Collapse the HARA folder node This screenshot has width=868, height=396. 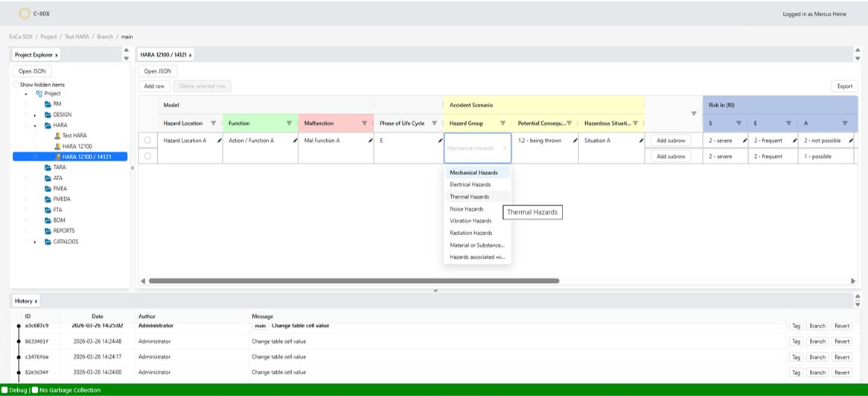[35, 126]
